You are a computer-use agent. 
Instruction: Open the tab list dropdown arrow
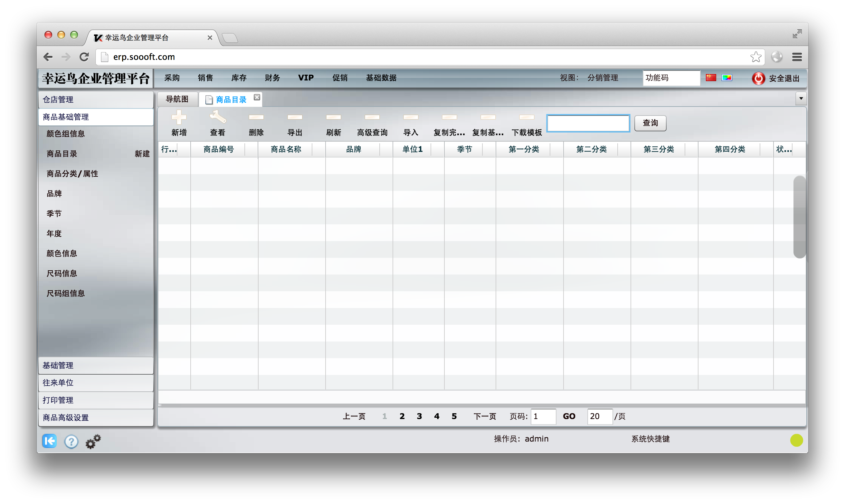click(801, 98)
